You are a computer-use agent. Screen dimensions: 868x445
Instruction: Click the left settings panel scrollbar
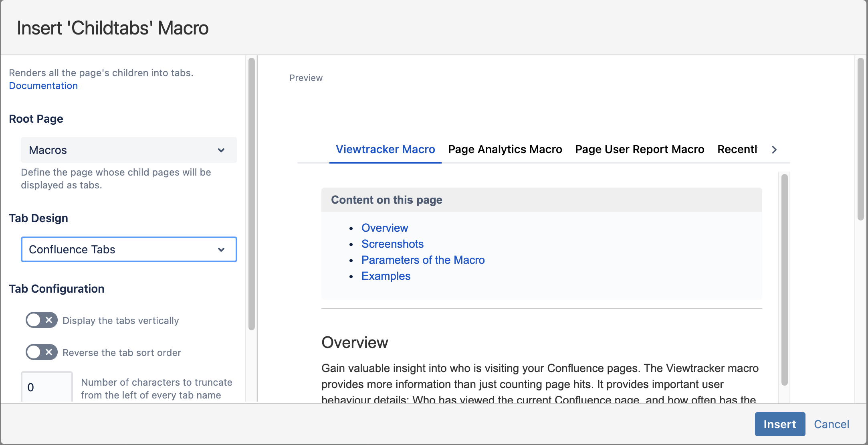252,194
